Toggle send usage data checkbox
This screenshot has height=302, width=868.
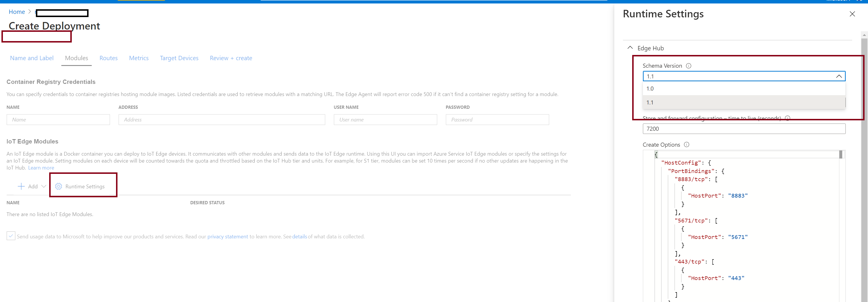[x=11, y=236]
